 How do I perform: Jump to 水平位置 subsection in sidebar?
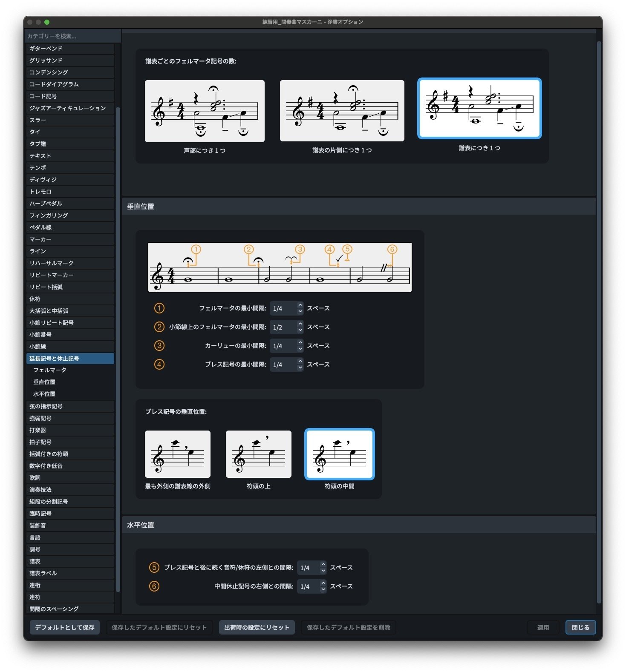(x=44, y=394)
